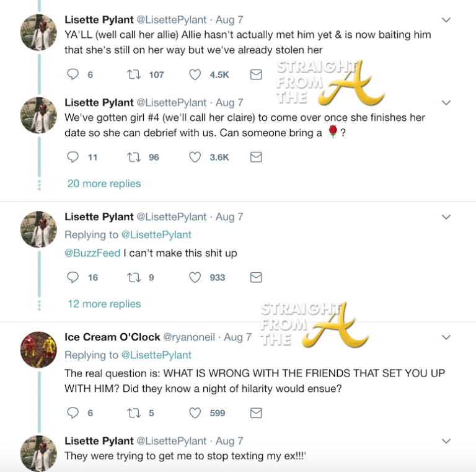The height and width of the screenshot is (472, 476).
Task: Expand the 20 more replies thread
Action: click(104, 184)
